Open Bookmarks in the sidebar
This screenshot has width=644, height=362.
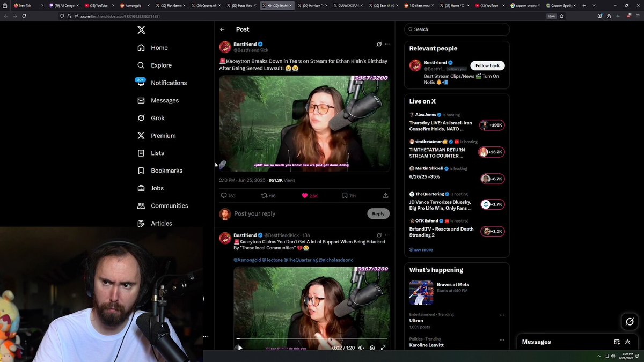pos(160,171)
